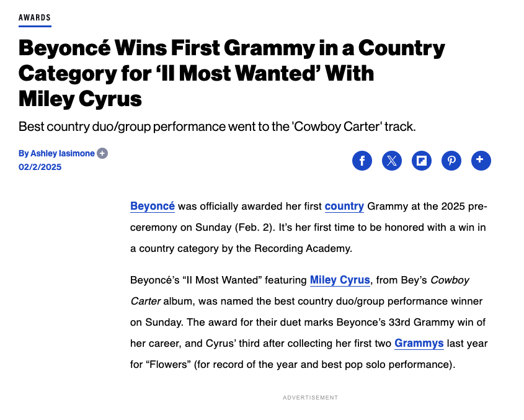Click the song title 'Flowers' in the second paragraph

point(169,364)
